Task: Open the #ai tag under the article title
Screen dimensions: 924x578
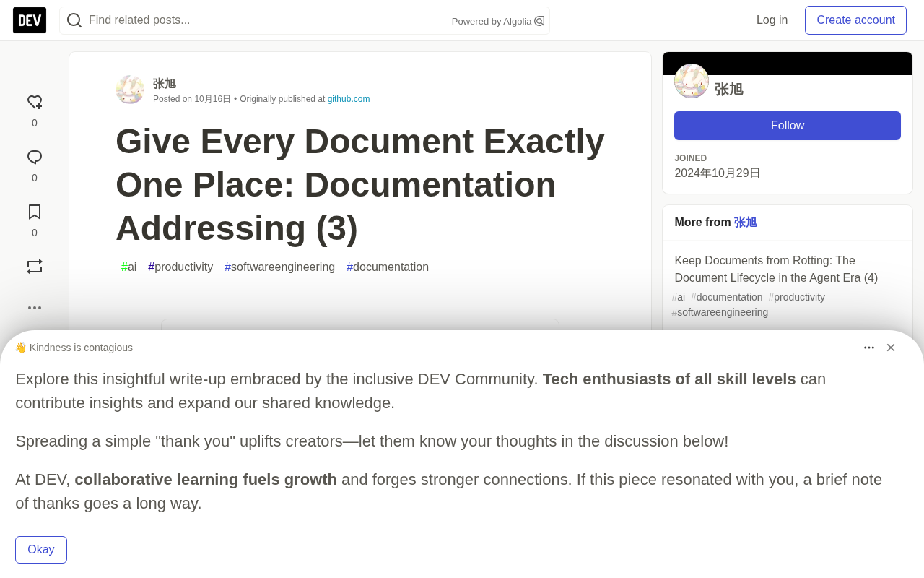Action: 129,267
